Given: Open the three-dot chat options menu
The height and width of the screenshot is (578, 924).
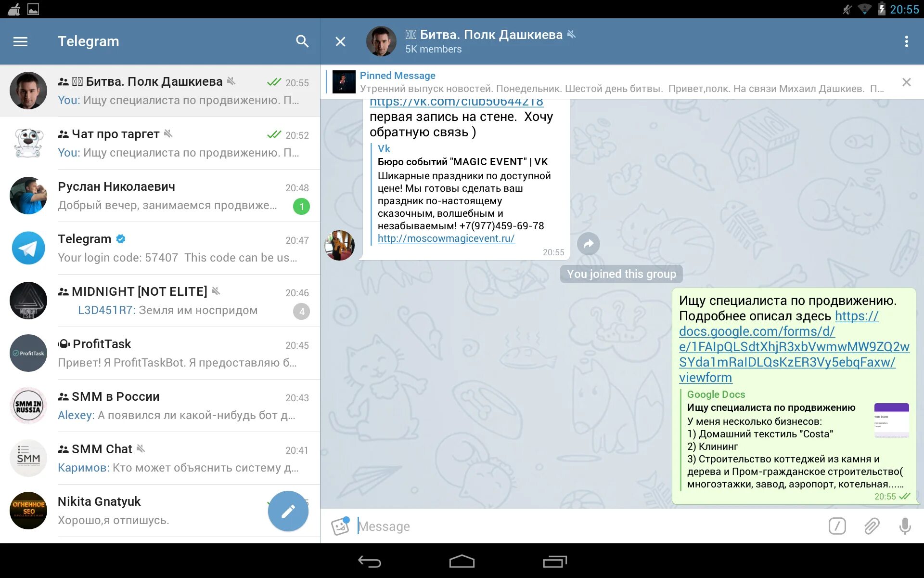Looking at the screenshot, I should [x=906, y=41].
